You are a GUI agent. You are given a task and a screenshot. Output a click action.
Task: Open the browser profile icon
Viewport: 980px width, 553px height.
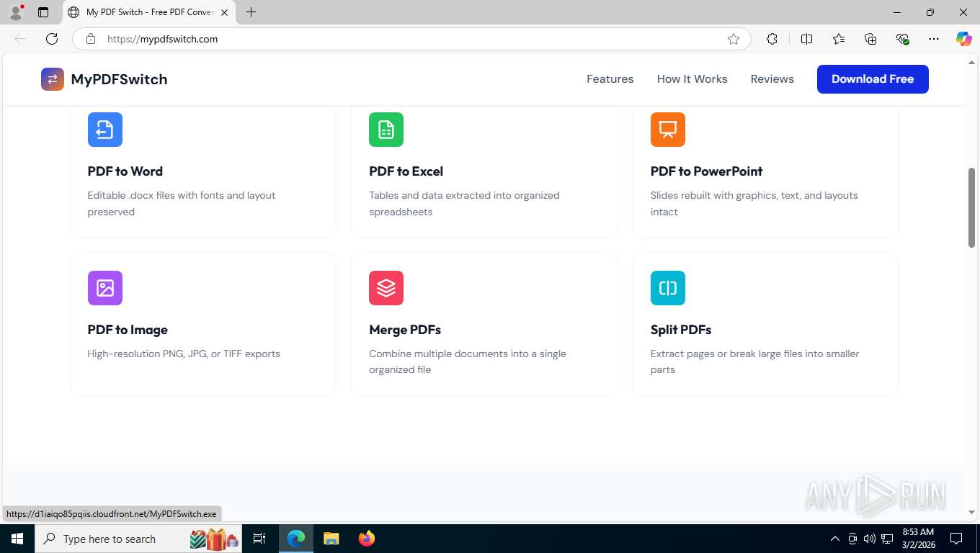(16, 12)
